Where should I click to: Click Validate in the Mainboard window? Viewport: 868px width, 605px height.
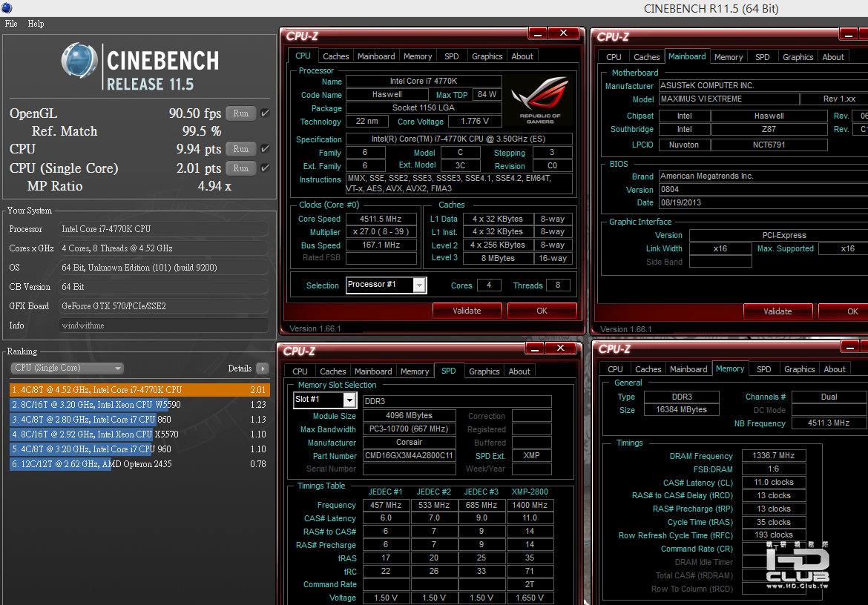pyautogui.click(x=777, y=311)
